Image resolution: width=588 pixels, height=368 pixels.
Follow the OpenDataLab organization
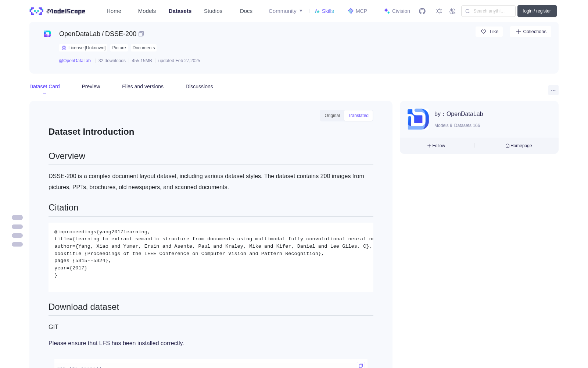[x=436, y=146]
